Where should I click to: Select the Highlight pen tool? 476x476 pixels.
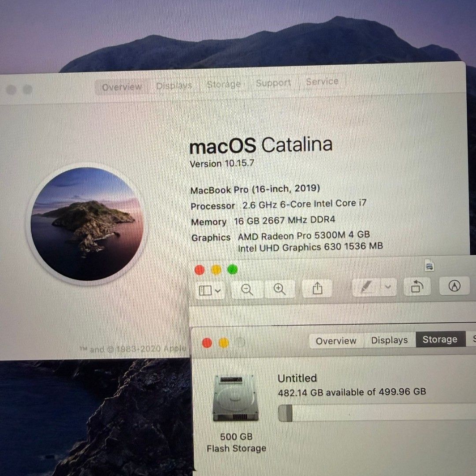tap(366, 287)
